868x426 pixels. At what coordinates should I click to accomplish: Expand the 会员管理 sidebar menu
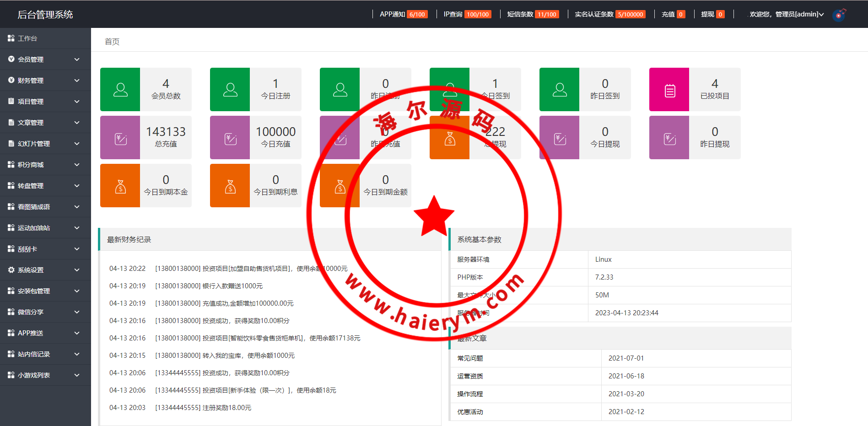(x=45, y=59)
